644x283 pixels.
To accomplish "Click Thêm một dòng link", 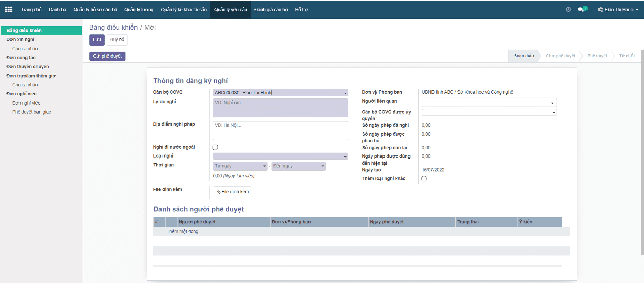I will 182,231.
